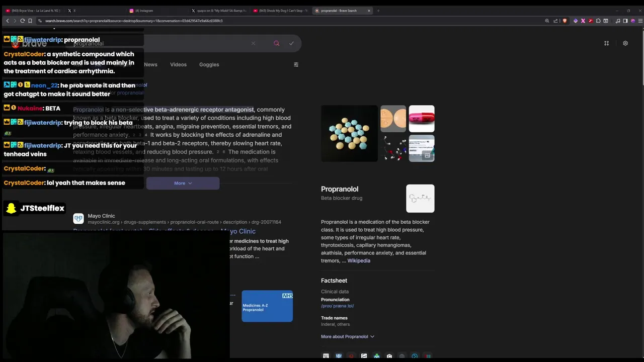Open the Goggles results tab
This screenshot has height=362, width=644.
tap(209, 64)
